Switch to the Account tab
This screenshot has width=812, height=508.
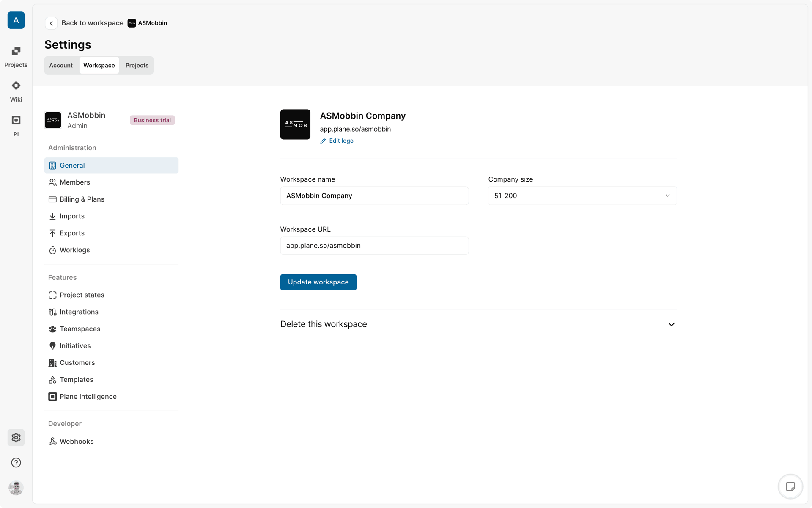(x=61, y=65)
